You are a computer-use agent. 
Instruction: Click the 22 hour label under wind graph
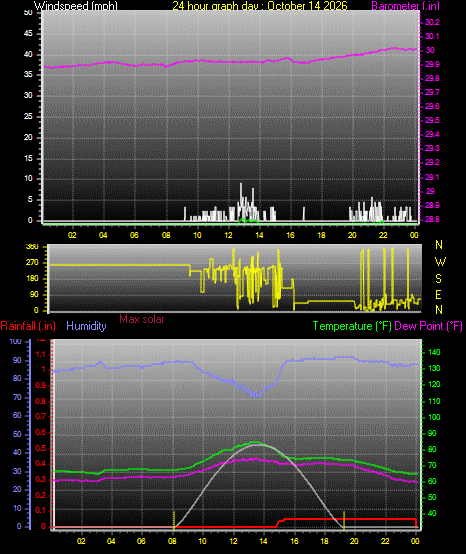[x=383, y=235]
